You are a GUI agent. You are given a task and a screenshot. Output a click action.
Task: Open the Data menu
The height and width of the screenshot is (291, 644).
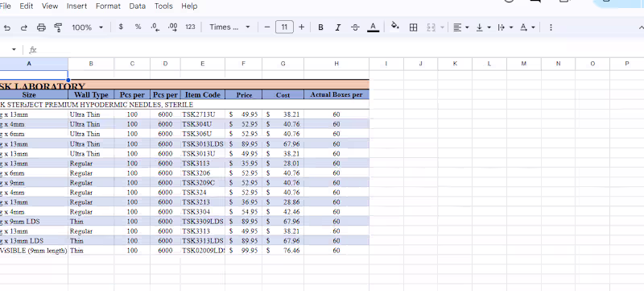137,6
